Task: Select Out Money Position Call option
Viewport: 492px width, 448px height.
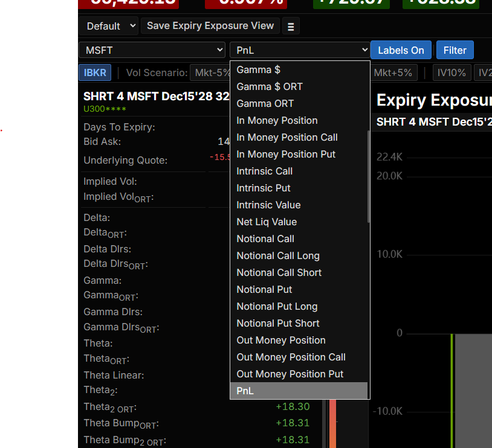Action: tap(299, 357)
